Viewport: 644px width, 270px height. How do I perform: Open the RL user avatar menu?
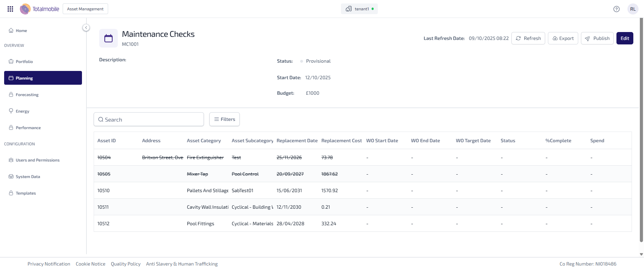(x=633, y=9)
